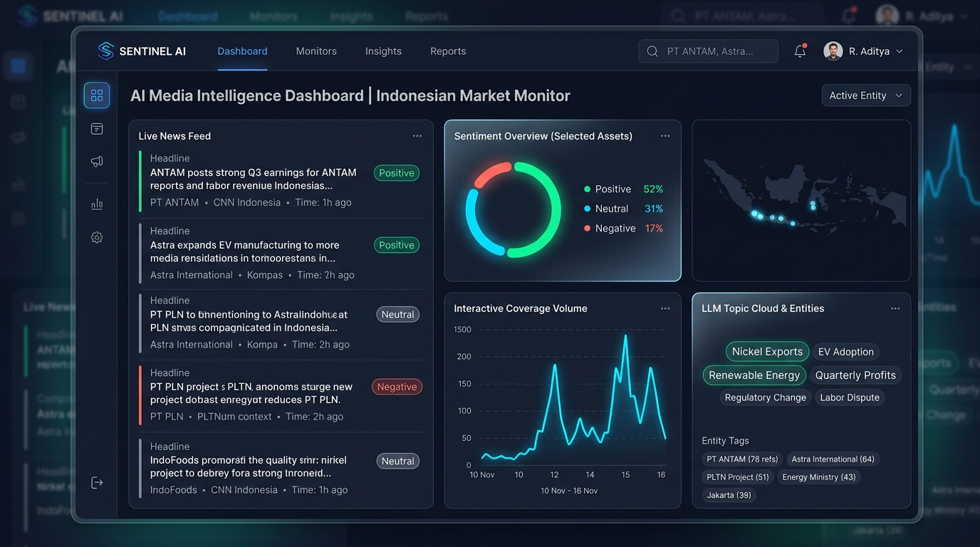Screen dimensions: 980x547
Task: Open the Active Entity dropdown
Action: (x=866, y=95)
